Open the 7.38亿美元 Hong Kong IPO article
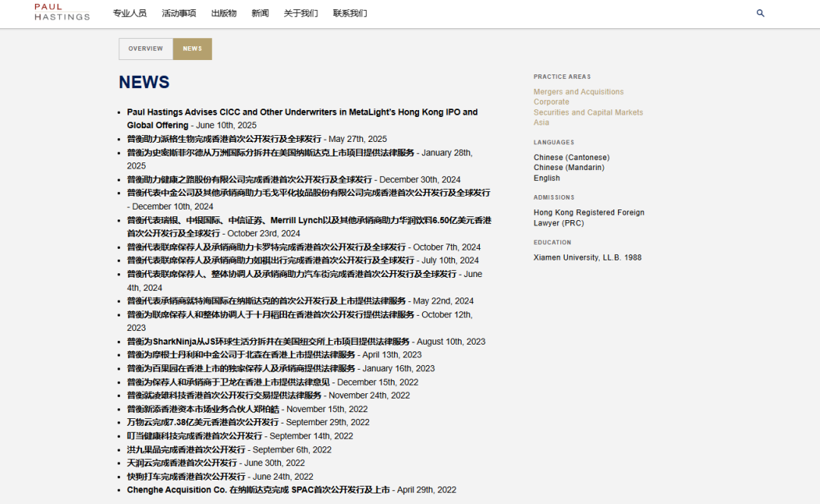This screenshot has height=504, width=820. coord(203,423)
